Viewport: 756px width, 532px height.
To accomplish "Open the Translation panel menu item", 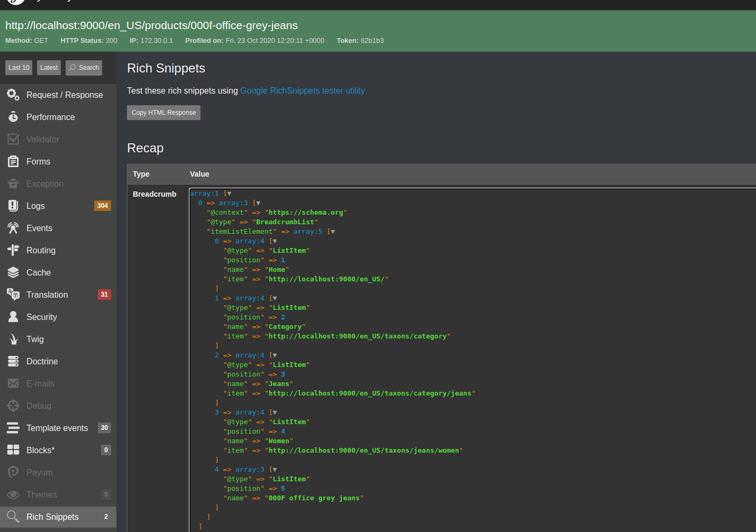I will 47,295.
